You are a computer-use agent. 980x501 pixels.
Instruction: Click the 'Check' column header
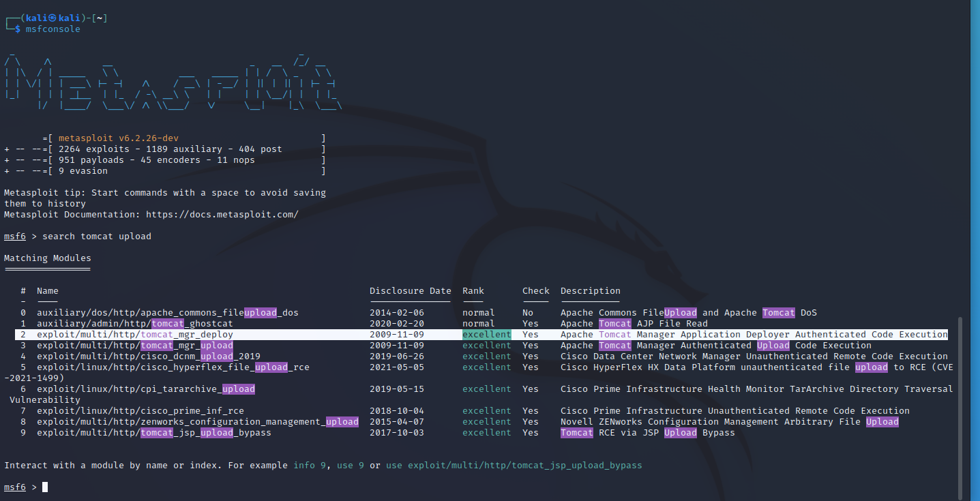click(536, 291)
